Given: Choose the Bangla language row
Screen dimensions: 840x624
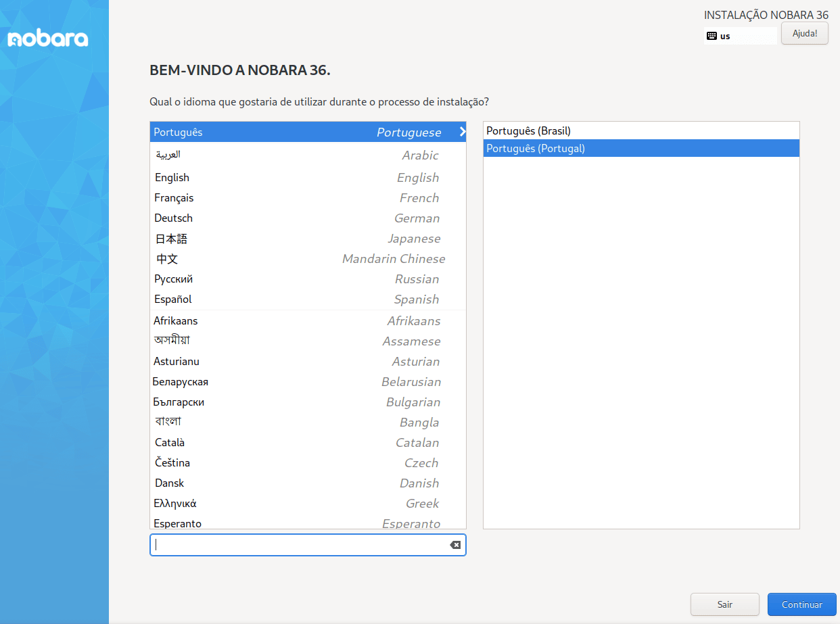Looking at the screenshot, I should (x=308, y=422).
